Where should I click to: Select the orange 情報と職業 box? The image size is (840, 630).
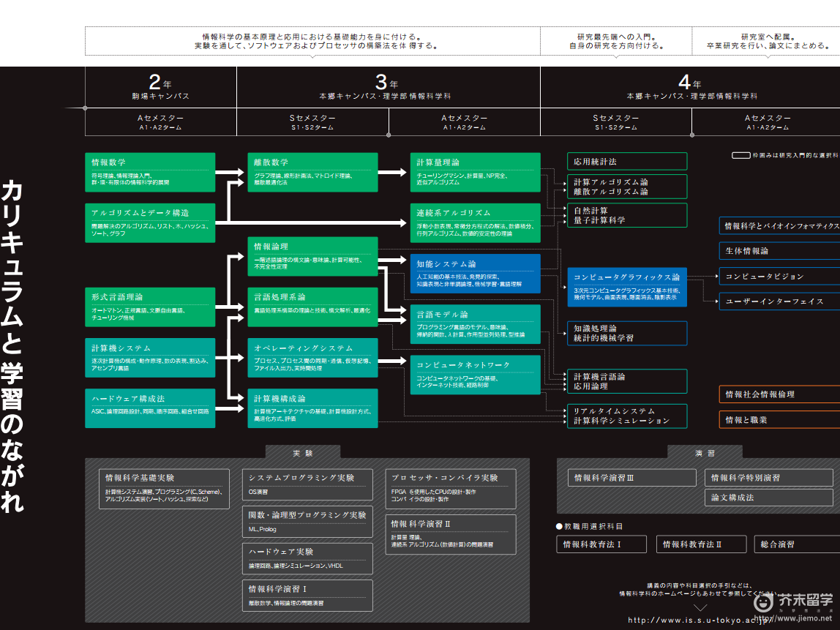779,420
